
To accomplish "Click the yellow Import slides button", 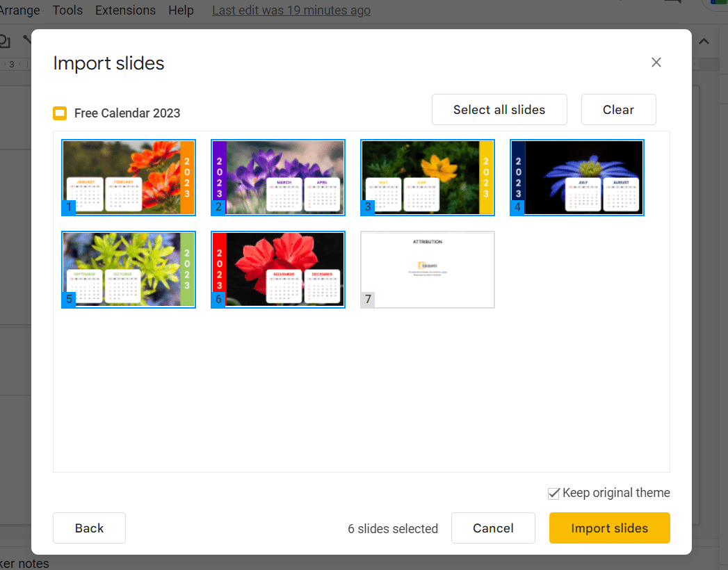I will [609, 528].
